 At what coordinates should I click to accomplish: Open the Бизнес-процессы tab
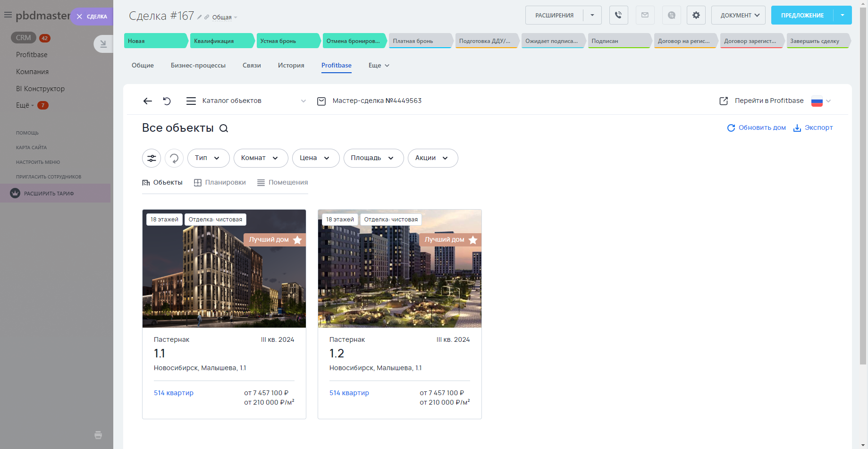[198, 66]
